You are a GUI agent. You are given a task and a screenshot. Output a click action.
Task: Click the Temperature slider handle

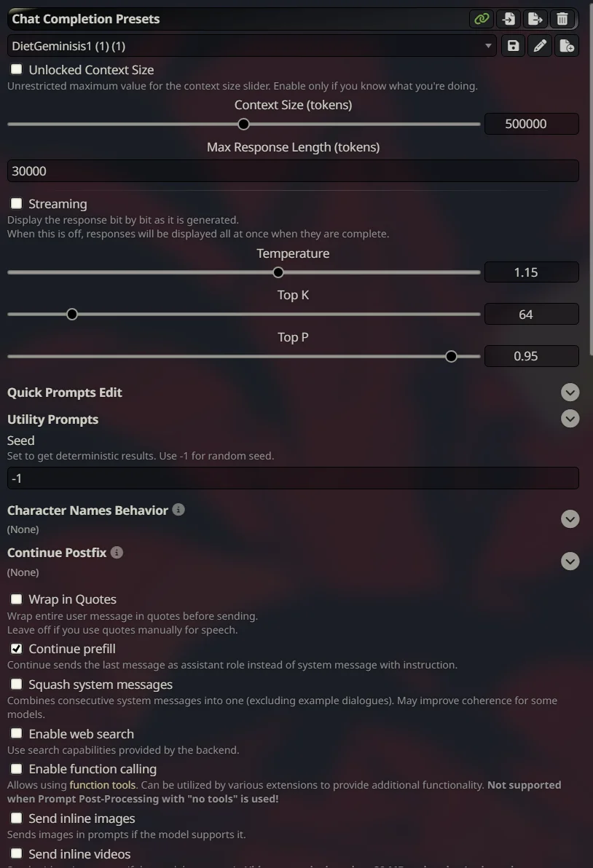pos(278,272)
